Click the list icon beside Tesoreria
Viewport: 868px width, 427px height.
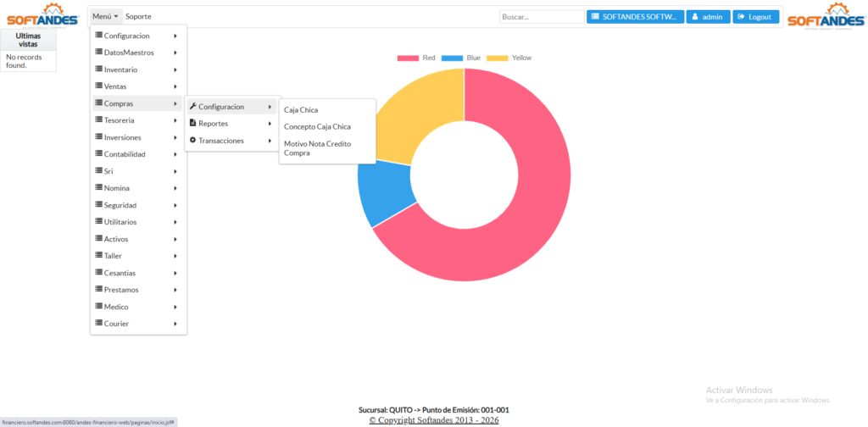tap(98, 120)
